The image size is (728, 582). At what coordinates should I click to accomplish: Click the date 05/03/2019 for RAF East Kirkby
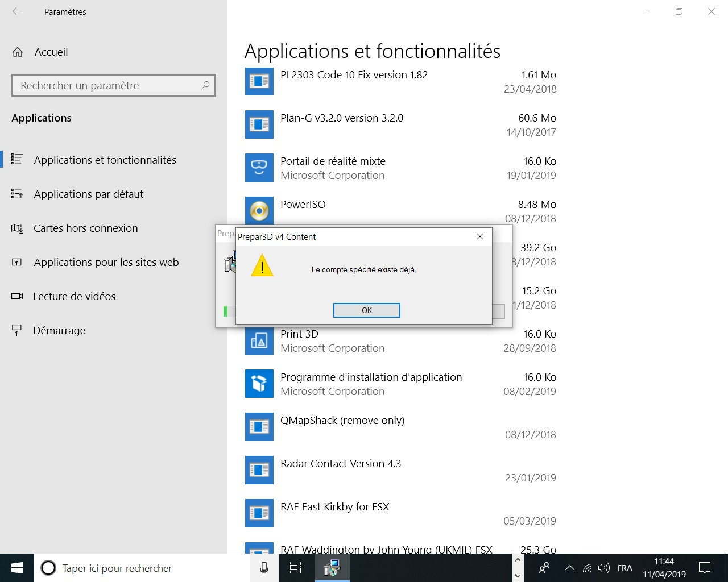[530, 521]
